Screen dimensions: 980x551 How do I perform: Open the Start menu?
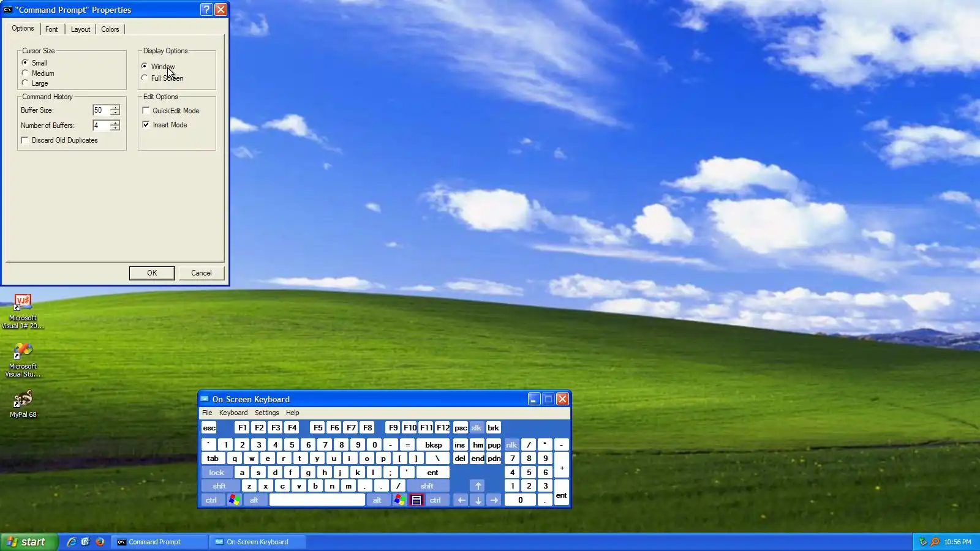click(29, 542)
